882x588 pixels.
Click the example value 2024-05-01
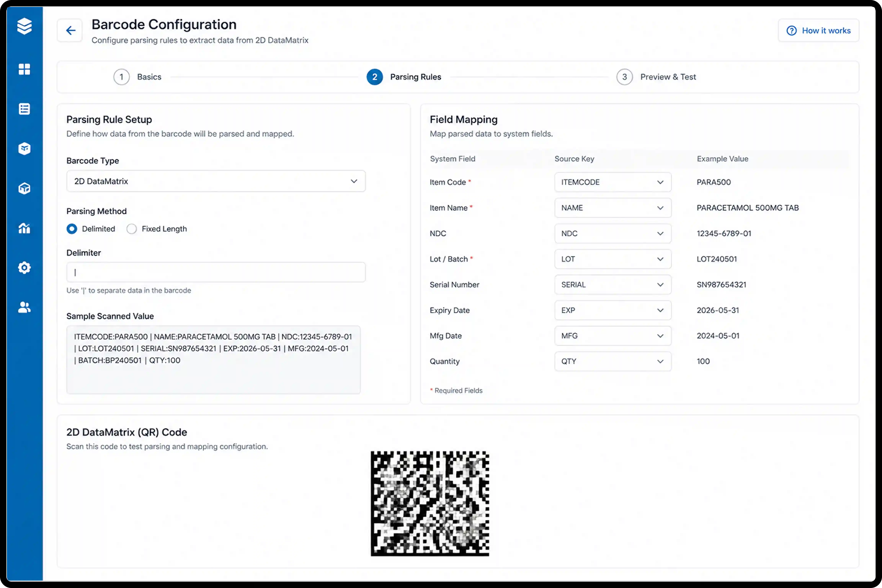(x=718, y=336)
